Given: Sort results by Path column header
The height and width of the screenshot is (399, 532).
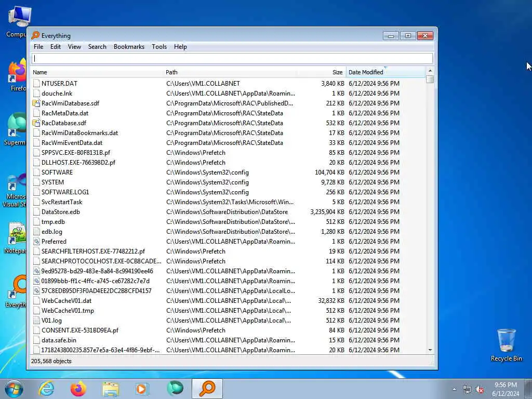Looking at the screenshot, I should [x=230, y=72].
